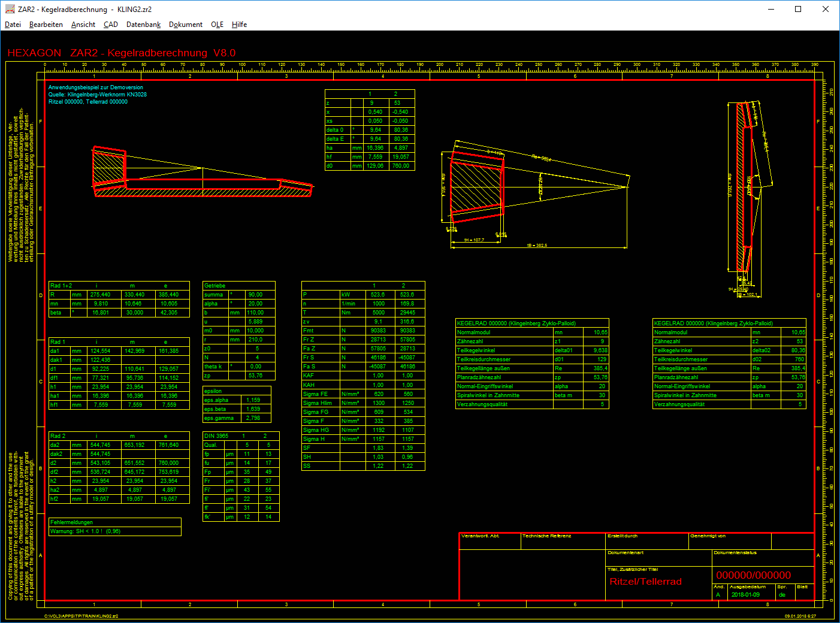Viewport: 840px width, 623px height.
Task: Click the 'Fehlermeldungen' box title
Action: click(x=71, y=522)
